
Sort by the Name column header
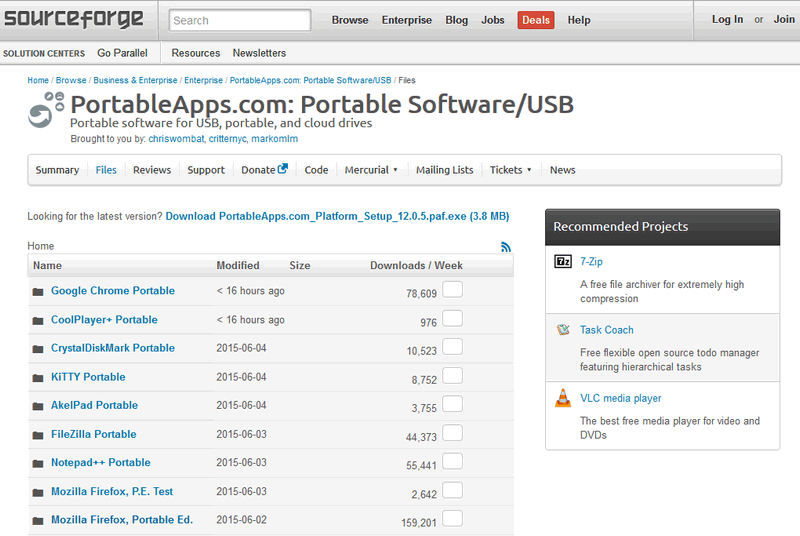pos(47,265)
